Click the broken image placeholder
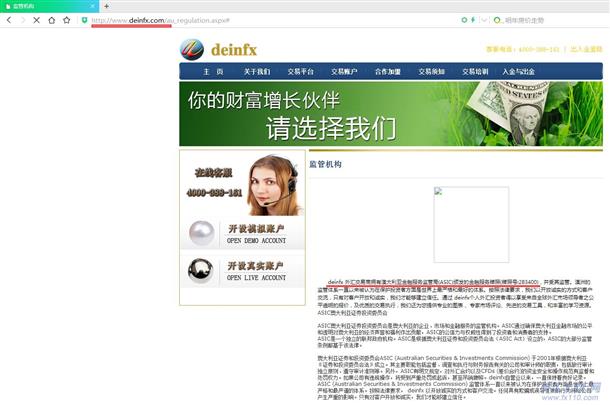The width and height of the screenshot is (610, 405). click(x=471, y=224)
